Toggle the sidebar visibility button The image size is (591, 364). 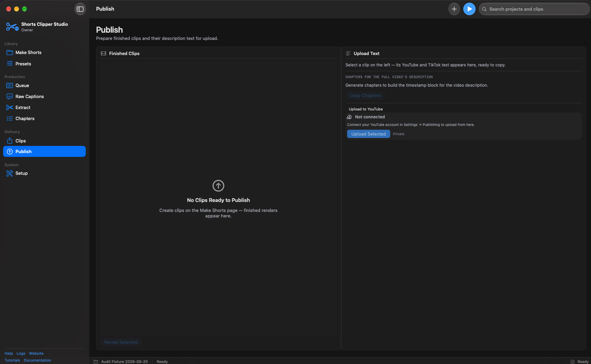[x=80, y=9]
